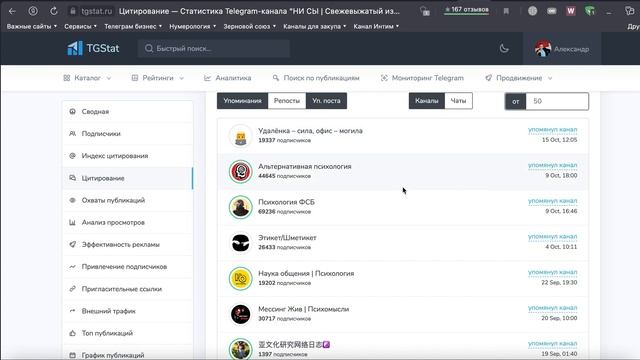Click упомянул канал dated 20 Sep
The height and width of the screenshot is (360, 640).
[x=552, y=308]
